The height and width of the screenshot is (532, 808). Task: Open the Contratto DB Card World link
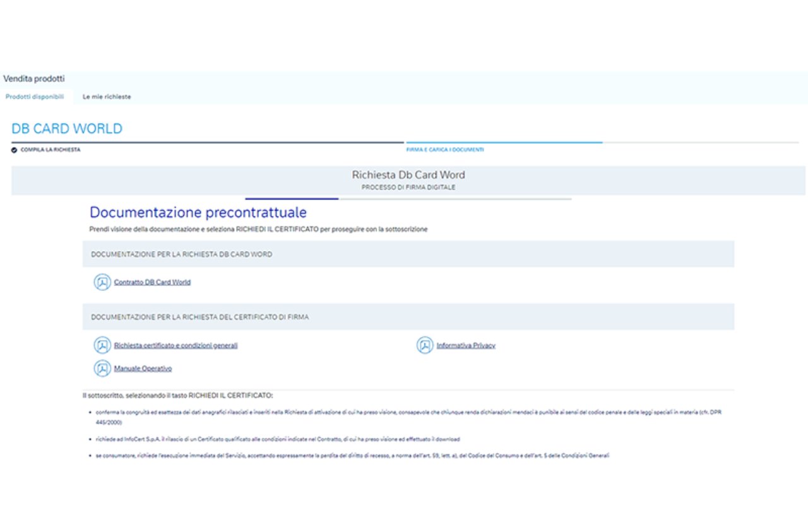pos(152,282)
